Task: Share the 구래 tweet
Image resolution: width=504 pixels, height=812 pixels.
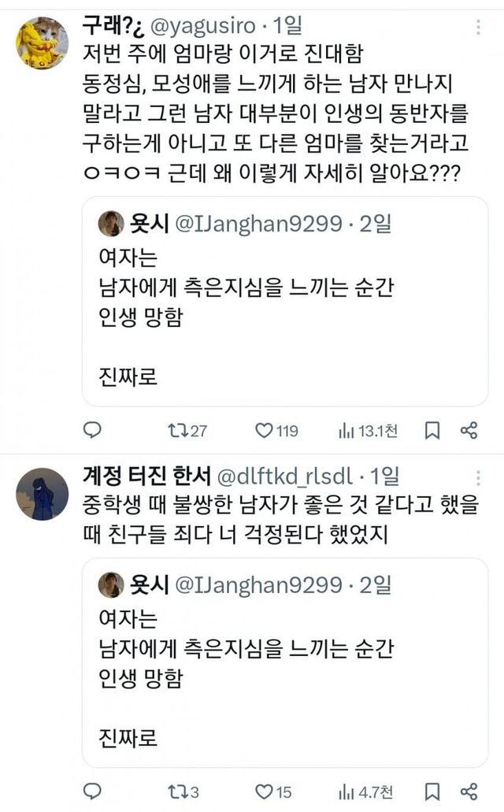Action: [x=469, y=430]
